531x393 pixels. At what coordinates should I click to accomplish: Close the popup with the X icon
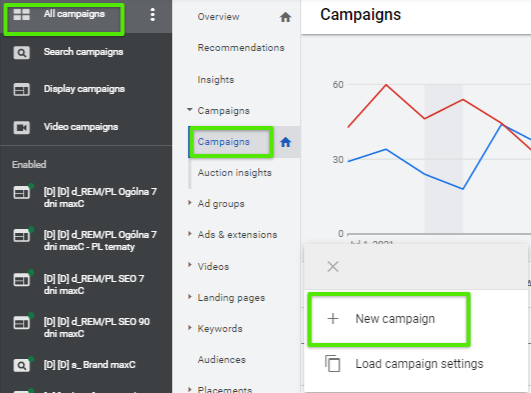pos(333,267)
